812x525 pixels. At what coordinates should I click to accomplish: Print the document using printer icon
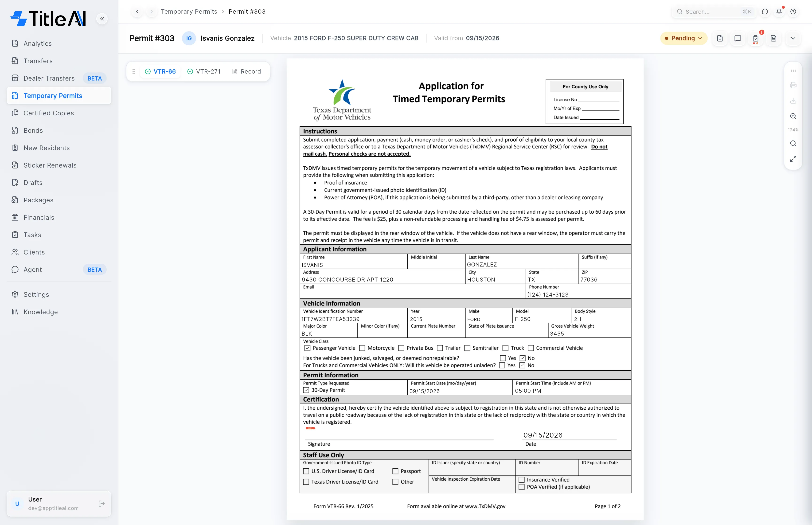pos(793,85)
